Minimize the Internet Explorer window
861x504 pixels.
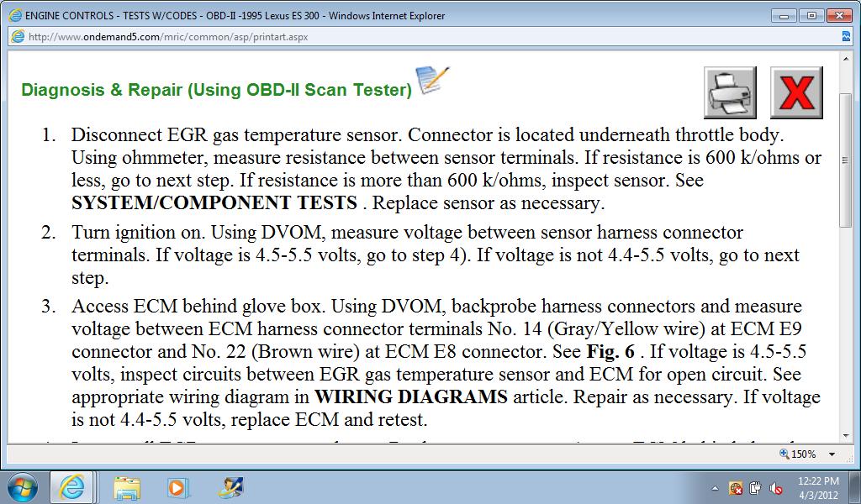point(784,16)
